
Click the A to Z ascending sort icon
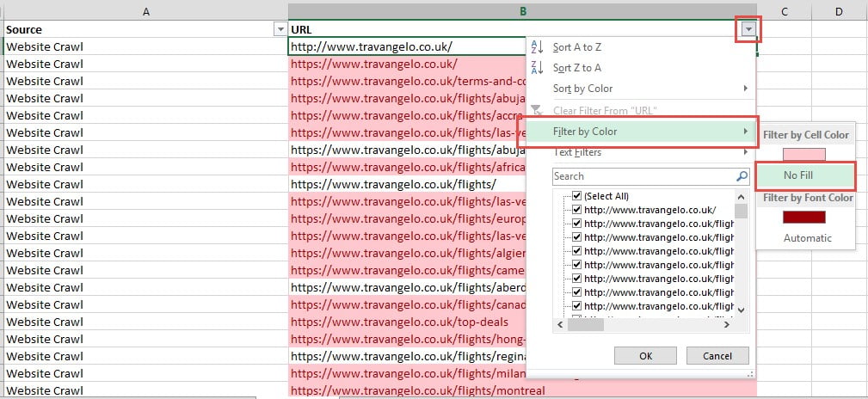click(537, 47)
